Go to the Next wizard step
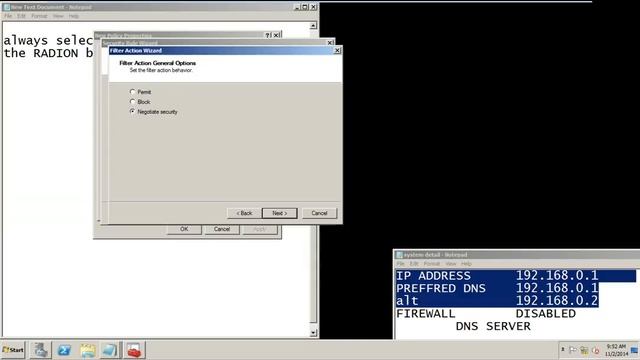640x360 pixels. click(x=280, y=213)
